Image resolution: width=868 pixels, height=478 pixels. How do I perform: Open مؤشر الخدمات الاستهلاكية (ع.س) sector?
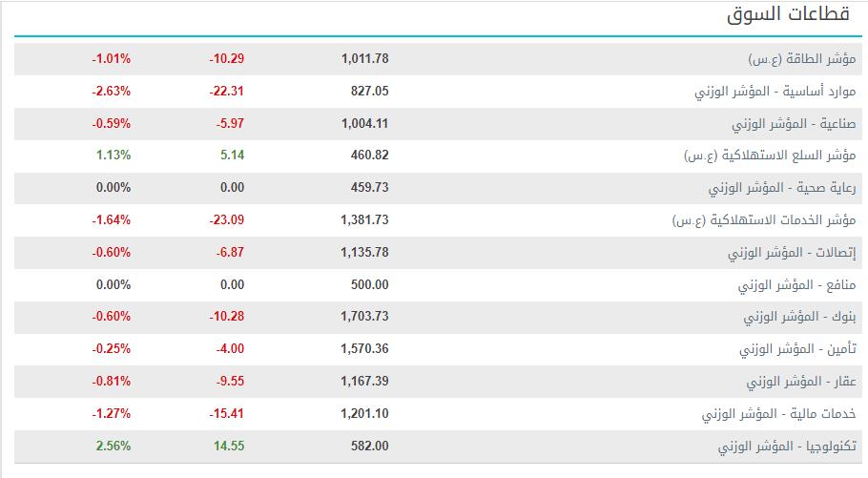pos(764,220)
